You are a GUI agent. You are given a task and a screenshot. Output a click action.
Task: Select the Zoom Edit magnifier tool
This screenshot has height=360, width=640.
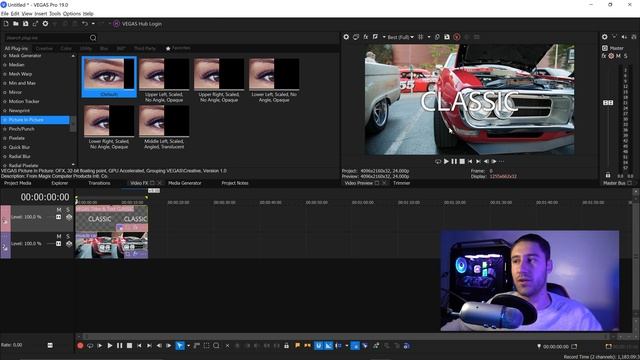click(216, 346)
